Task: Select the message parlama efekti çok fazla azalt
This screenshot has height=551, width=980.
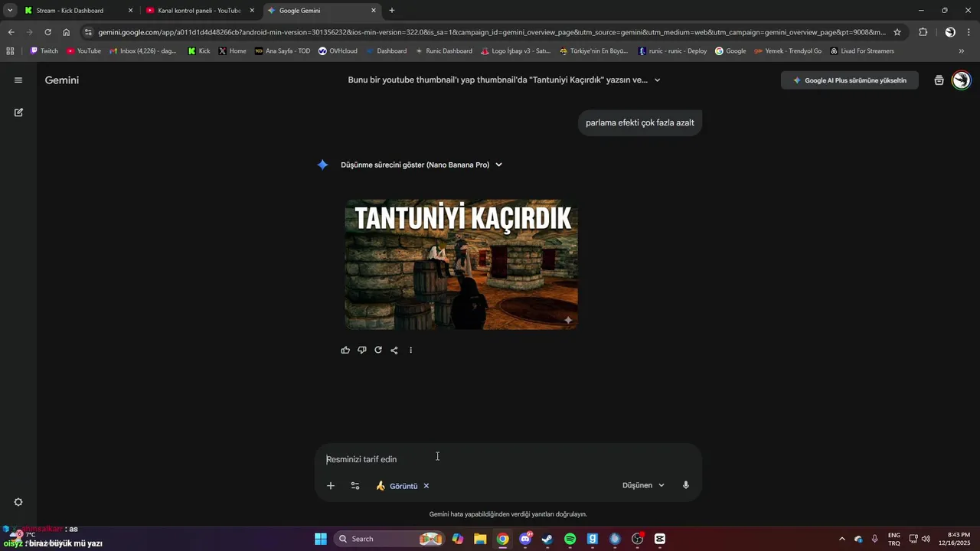Action: coord(640,122)
